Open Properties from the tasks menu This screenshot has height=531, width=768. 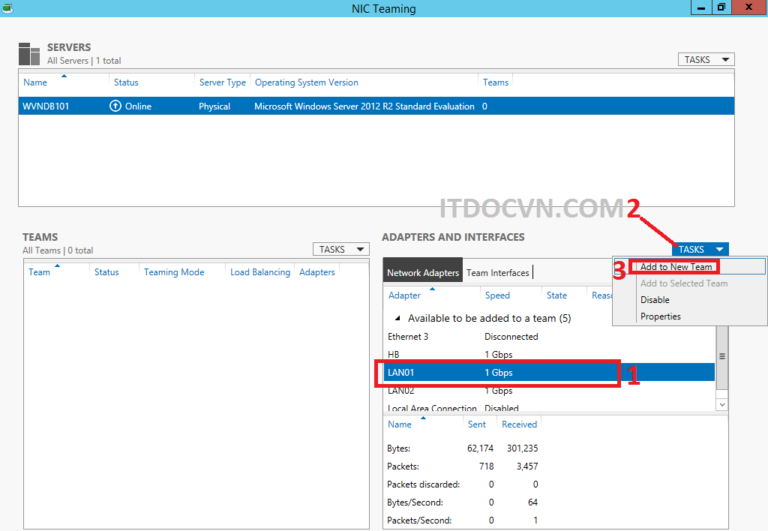tap(660, 316)
